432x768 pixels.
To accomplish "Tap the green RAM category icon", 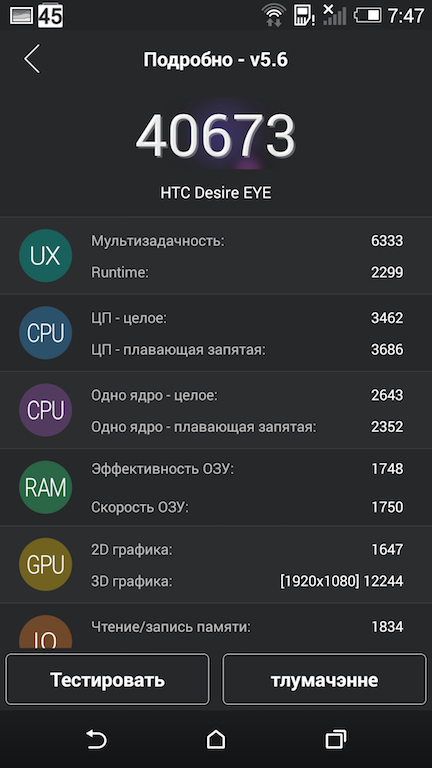I will tap(46, 487).
